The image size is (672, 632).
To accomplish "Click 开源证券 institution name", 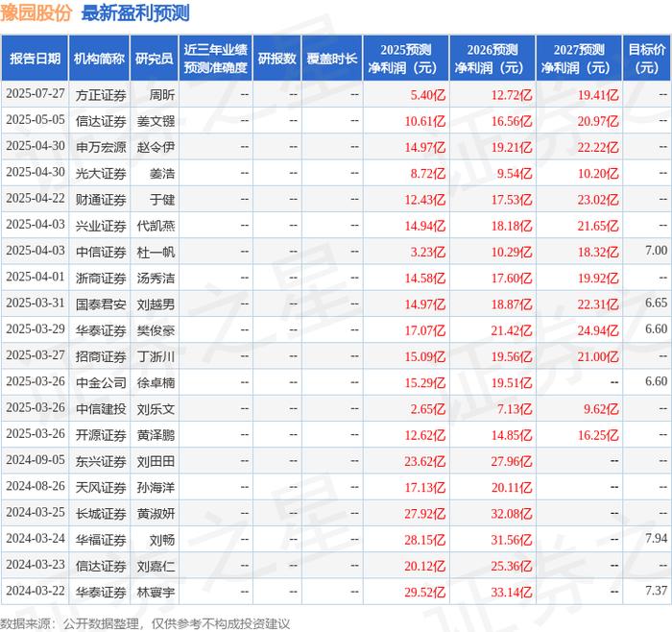I will click(101, 435).
